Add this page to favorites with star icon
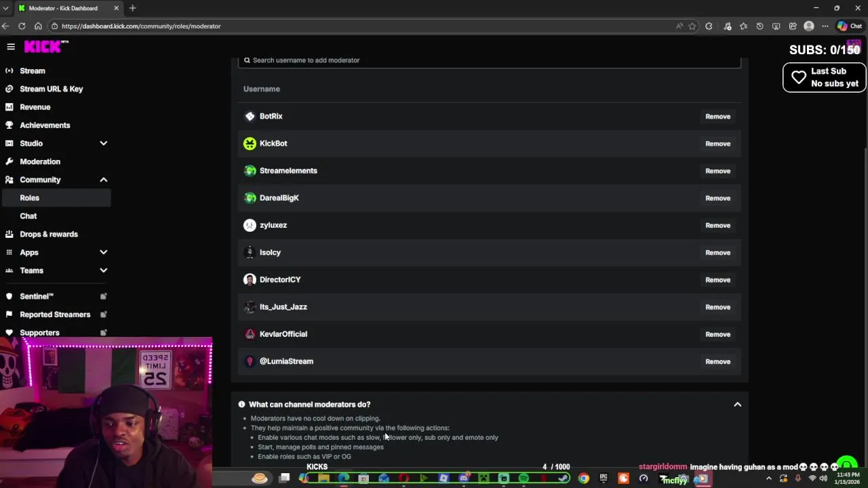Screen dimensions: 868x488 [x=692, y=26]
